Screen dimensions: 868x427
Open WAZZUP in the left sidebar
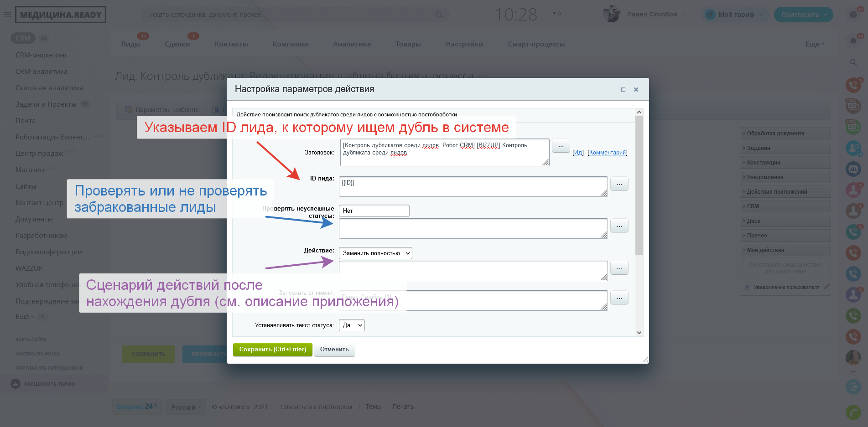(x=29, y=268)
